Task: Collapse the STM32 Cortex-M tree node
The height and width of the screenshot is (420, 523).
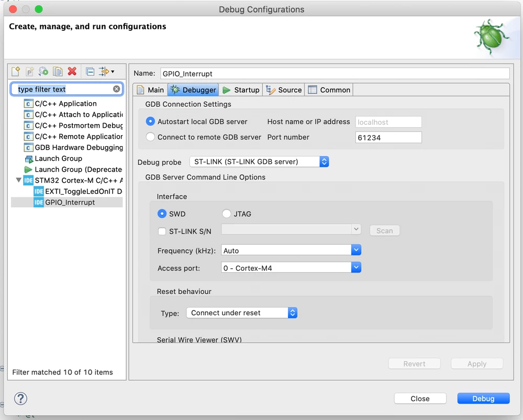Action: pos(19,180)
